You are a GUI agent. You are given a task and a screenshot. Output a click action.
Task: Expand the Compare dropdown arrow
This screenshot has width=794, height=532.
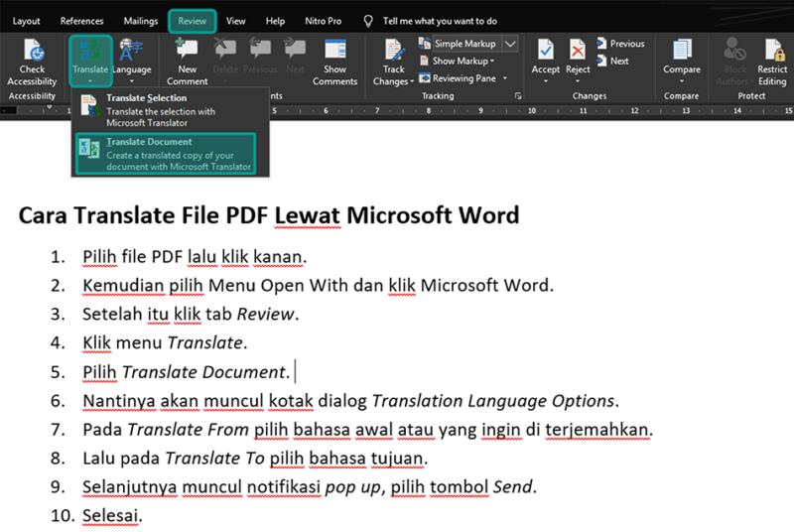[682, 81]
